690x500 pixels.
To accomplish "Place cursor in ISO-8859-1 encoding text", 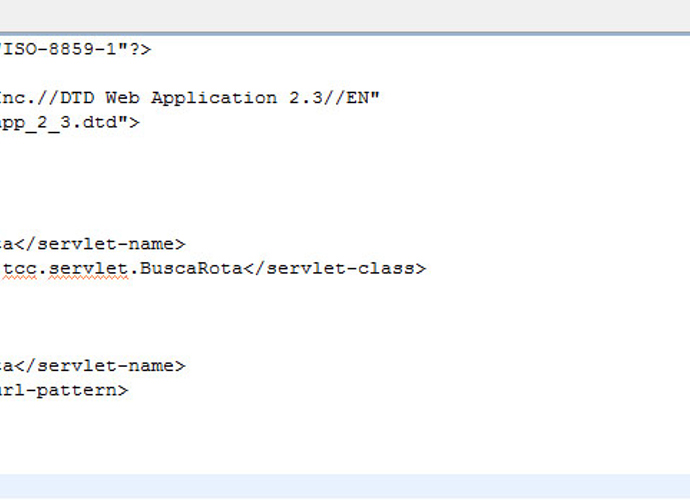I will click(59, 49).
